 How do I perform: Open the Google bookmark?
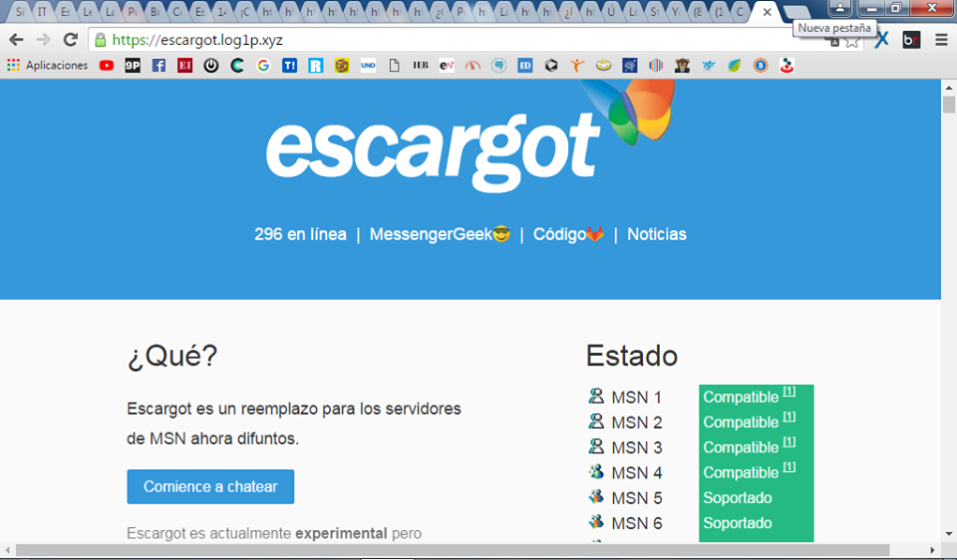coord(263,66)
